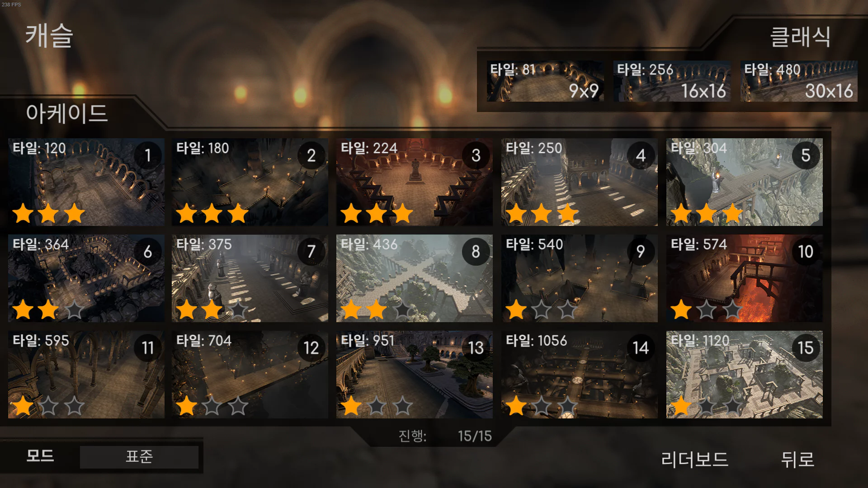This screenshot has height=488, width=868.
Task: Click the number 4 level badge
Action: 641,155
